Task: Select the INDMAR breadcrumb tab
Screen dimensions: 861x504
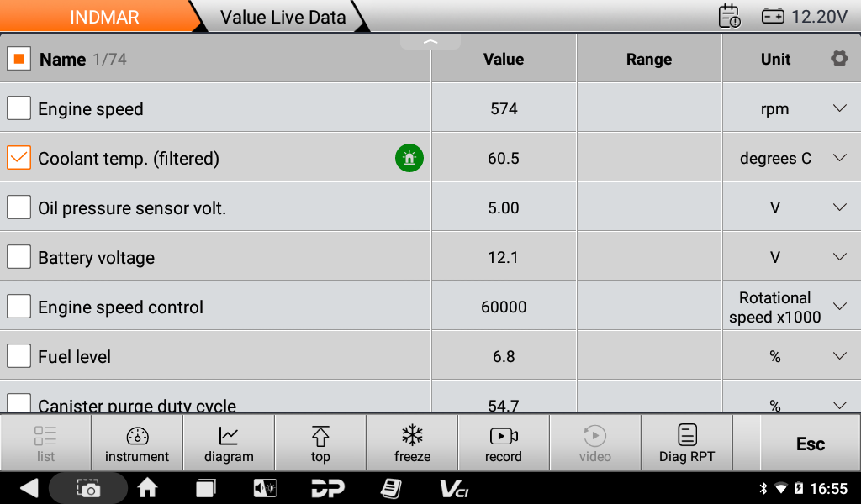Action: [104, 17]
